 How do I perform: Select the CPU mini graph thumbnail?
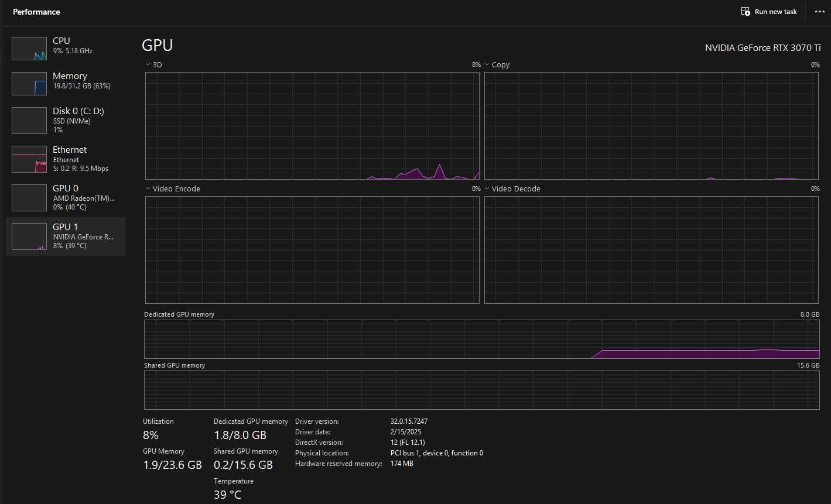coord(29,49)
